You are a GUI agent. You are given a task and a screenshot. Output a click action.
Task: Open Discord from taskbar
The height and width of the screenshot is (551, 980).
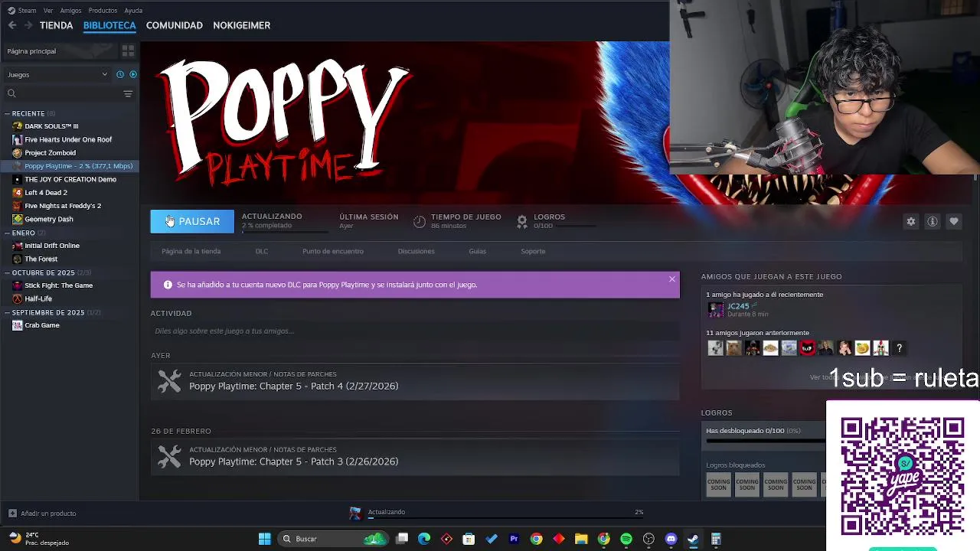(671, 539)
